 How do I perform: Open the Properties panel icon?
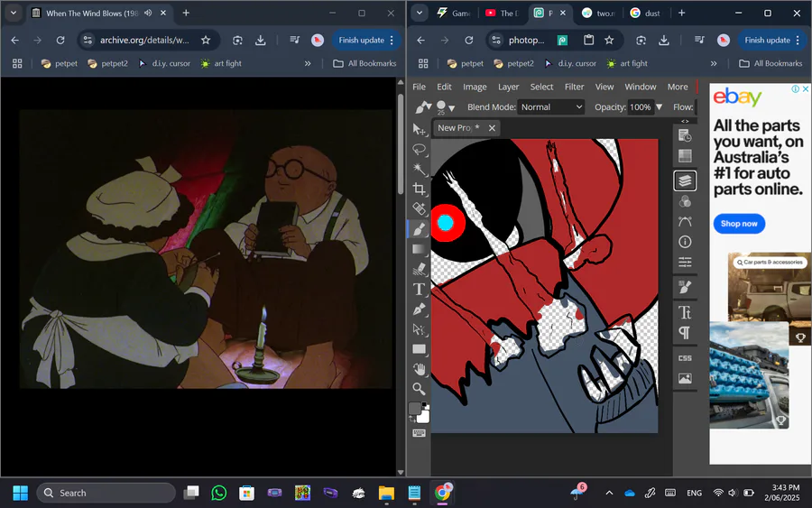point(685,262)
